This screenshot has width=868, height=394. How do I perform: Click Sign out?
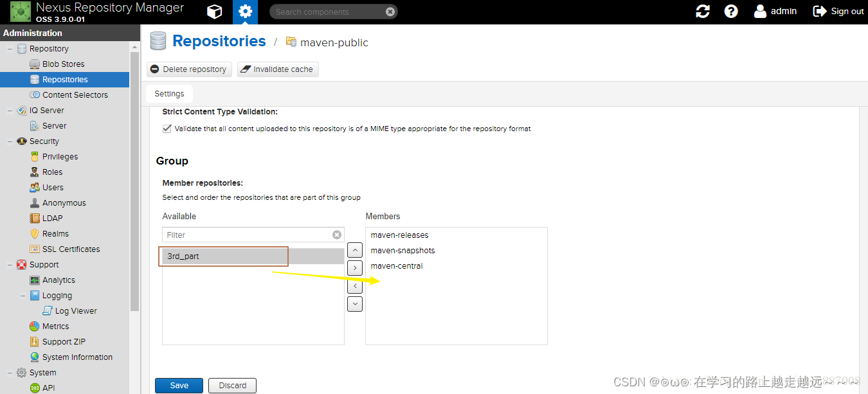tap(838, 11)
